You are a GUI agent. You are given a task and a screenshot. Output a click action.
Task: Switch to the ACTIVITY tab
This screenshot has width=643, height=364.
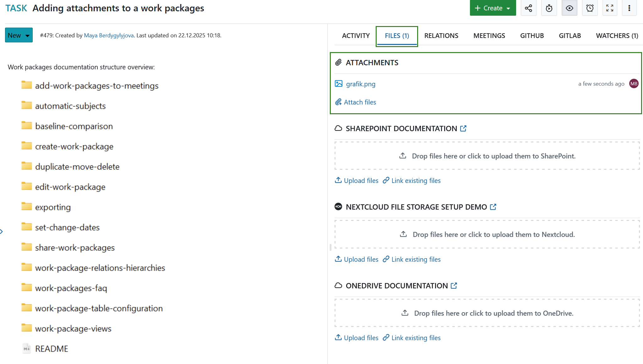(x=356, y=35)
